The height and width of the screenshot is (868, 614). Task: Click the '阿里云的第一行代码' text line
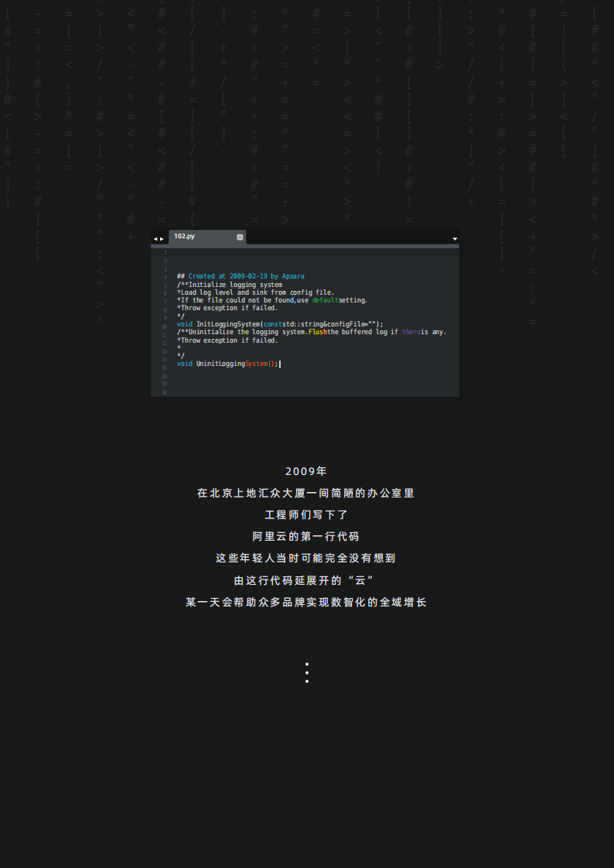(x=306, y=536)
